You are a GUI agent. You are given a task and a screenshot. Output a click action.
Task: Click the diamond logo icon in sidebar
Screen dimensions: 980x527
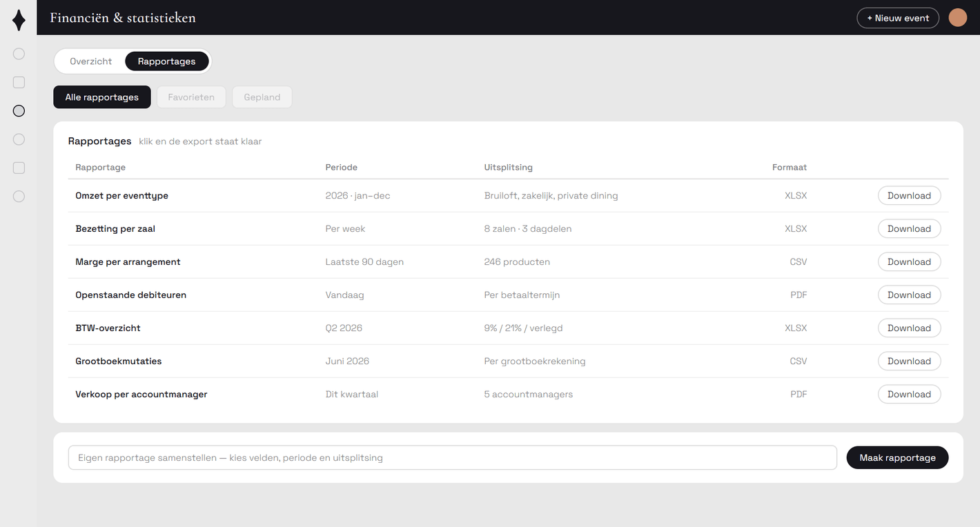(19, 20)
